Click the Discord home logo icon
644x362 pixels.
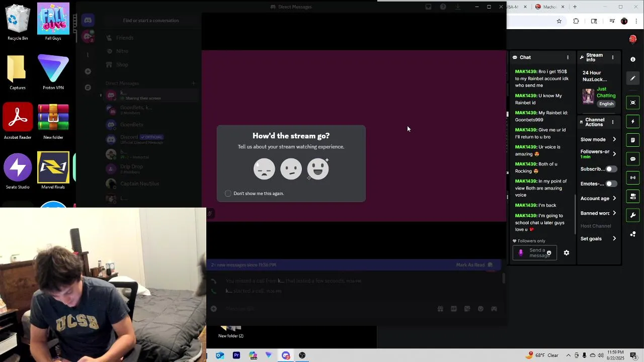[88, 21]
